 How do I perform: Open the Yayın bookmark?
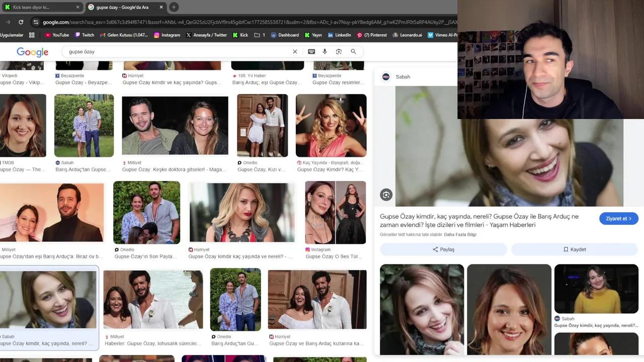click(313, 35)
